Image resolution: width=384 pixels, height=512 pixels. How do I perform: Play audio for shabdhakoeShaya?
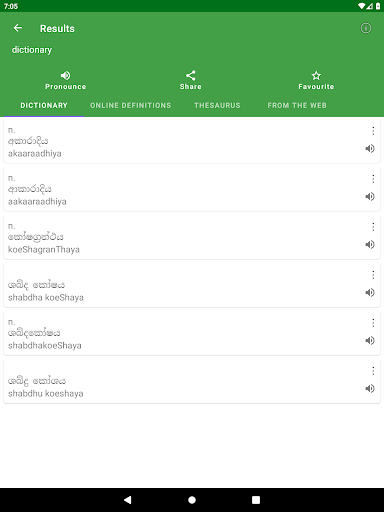pyautogui.click(x=370, y=341)
